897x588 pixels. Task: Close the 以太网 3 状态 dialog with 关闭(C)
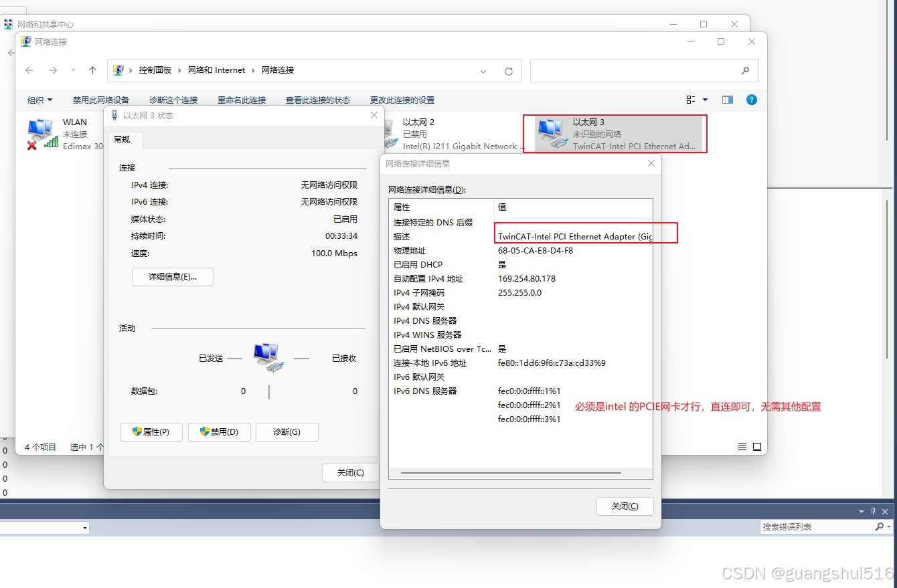pos(350,472)
